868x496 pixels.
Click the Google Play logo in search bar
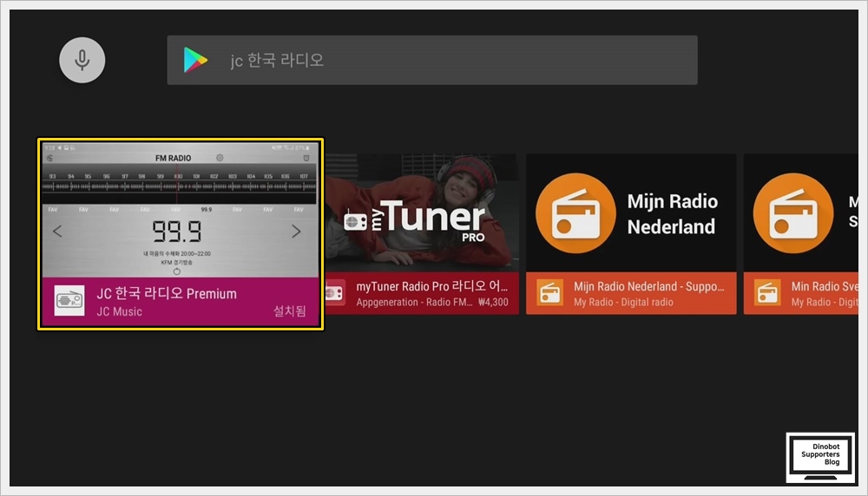pos(195,61)
